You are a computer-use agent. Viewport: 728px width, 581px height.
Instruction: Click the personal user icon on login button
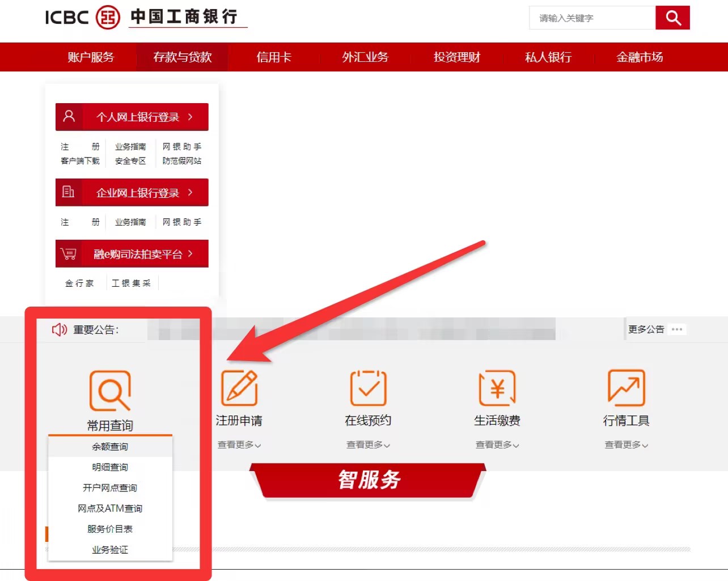pos(69,116)
